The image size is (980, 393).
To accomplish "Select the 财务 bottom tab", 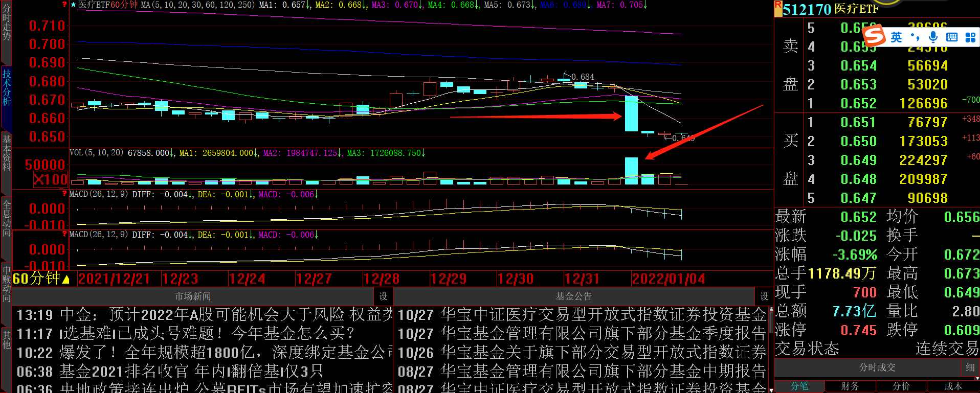I will pyautogui.click(x=850, y=386).
